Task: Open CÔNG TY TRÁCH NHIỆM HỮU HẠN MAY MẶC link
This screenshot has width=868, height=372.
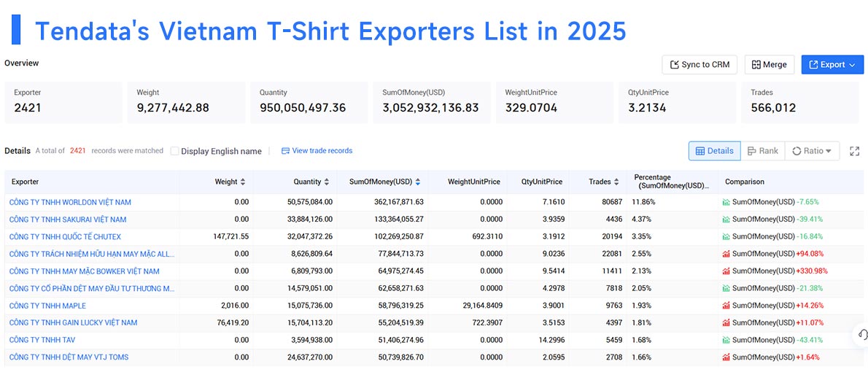Action: click(92, 254)
